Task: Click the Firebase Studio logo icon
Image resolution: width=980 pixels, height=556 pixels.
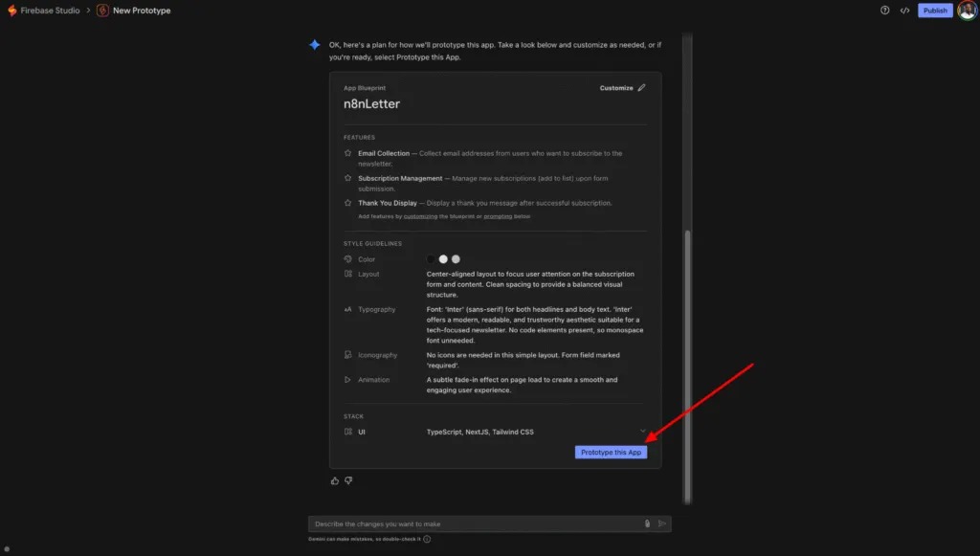Action: (x=11, y=11)
